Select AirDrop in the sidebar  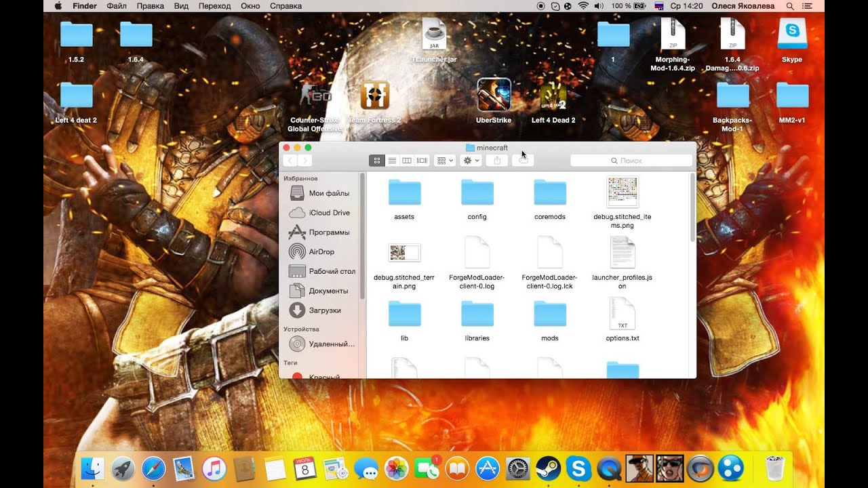tap(321, 251)
